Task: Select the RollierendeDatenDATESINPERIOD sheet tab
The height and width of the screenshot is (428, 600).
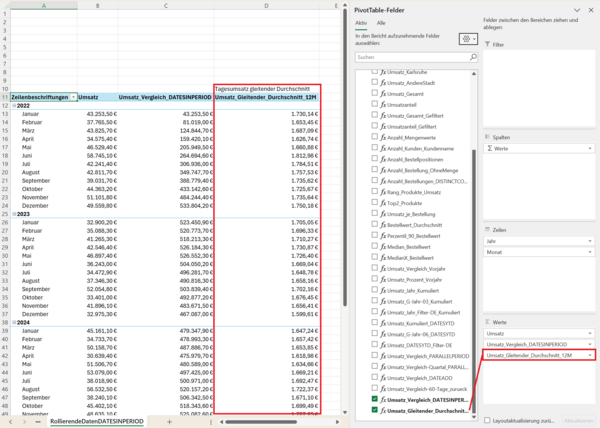Action: tap(97, 422)
